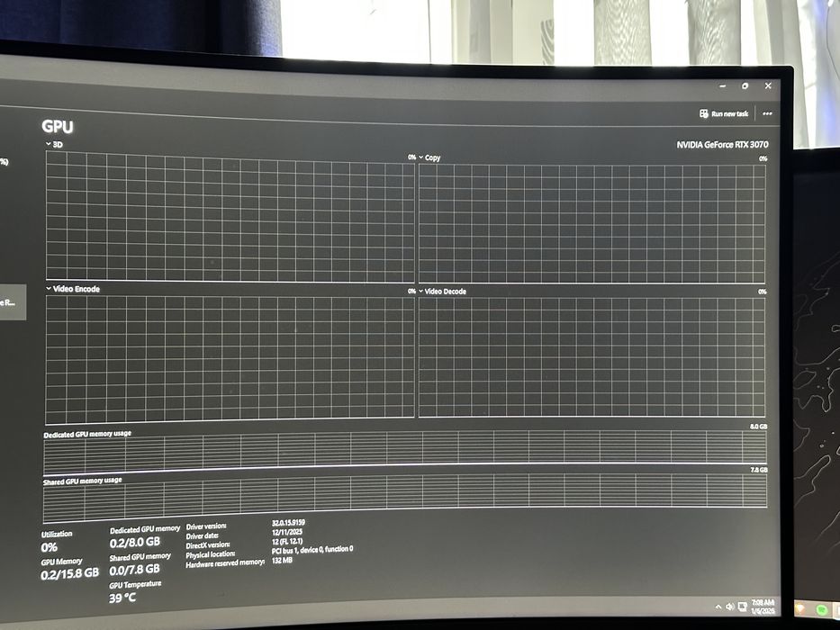
Task: Minimize the Task Manager window
Action: [723, 85]
